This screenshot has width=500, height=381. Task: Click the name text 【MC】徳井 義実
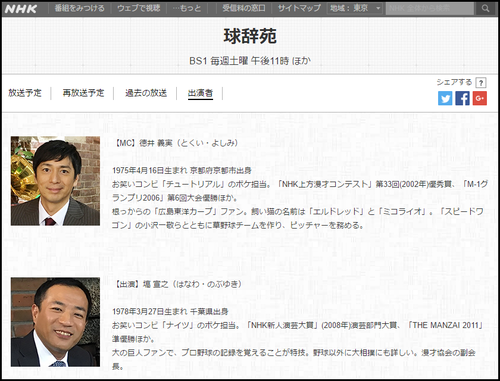coord(144,143)
